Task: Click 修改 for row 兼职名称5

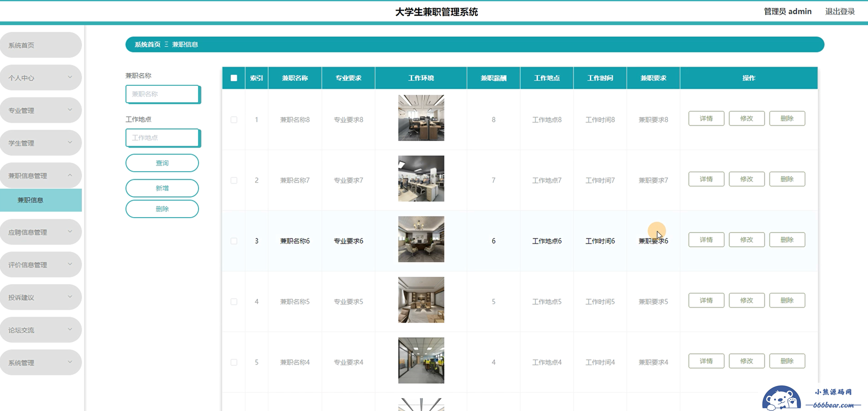Action: (747, 300)
